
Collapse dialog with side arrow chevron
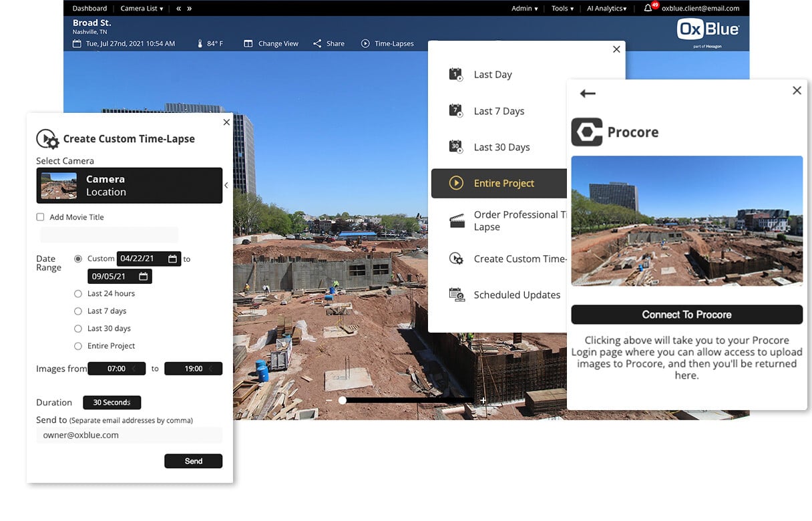226,185
